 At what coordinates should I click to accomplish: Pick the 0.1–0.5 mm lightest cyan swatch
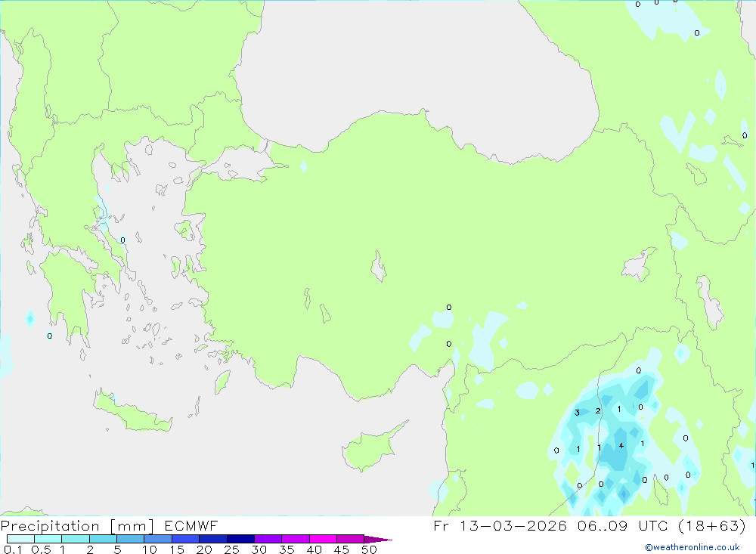(20, 539)
